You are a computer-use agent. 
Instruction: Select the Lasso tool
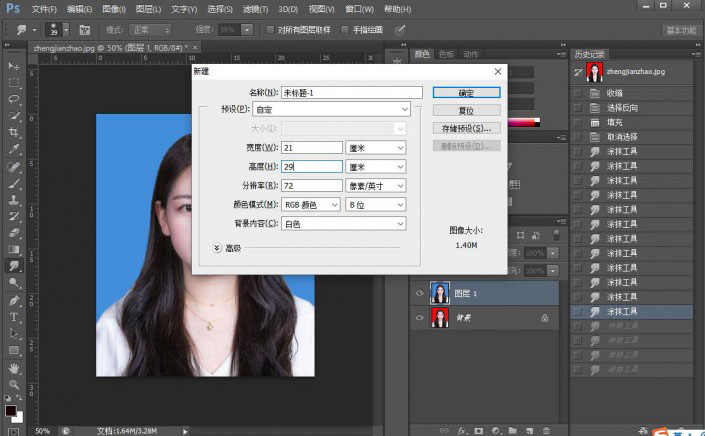(15, 100)
